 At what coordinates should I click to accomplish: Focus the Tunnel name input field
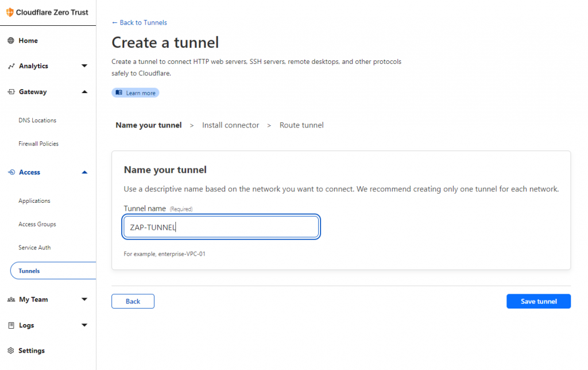221,226
